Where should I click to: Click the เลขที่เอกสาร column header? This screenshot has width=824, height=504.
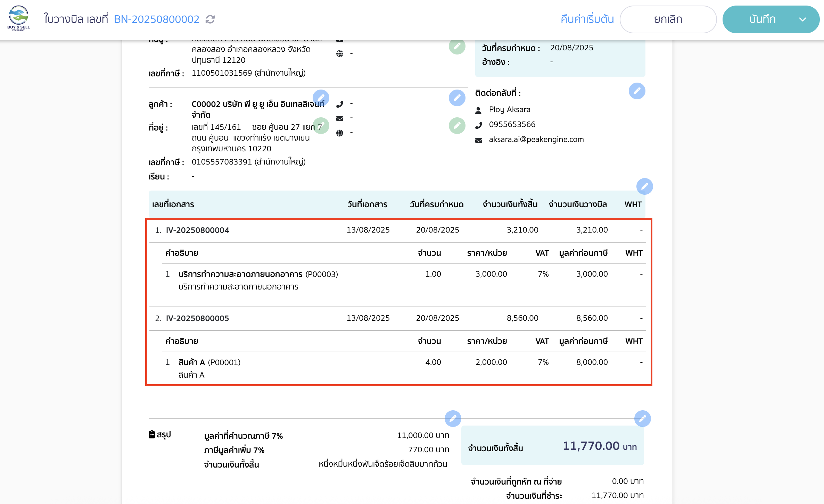click(173, 204)
